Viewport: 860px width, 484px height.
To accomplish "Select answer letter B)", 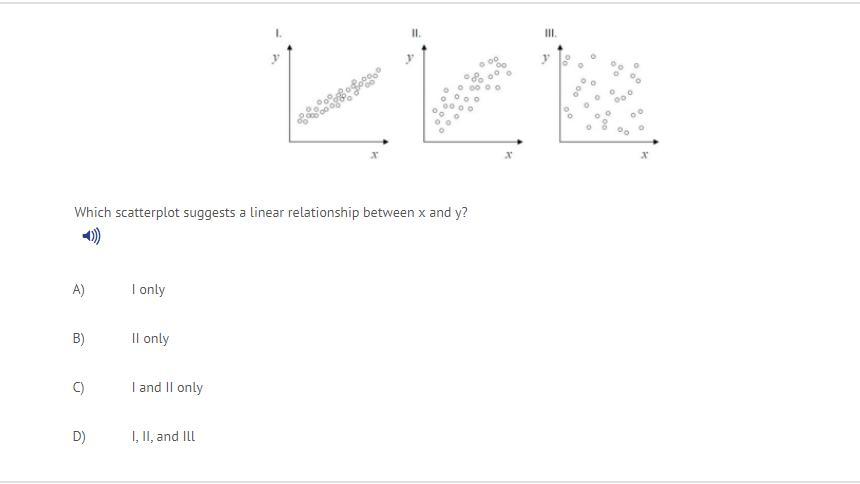I will coord(79,338).
